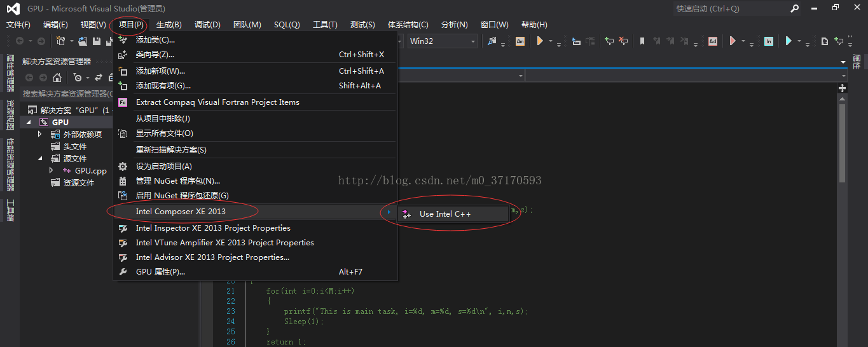868x347 pixels.
Task: Open the SQL(Q) menu
Action: [287, 25]
